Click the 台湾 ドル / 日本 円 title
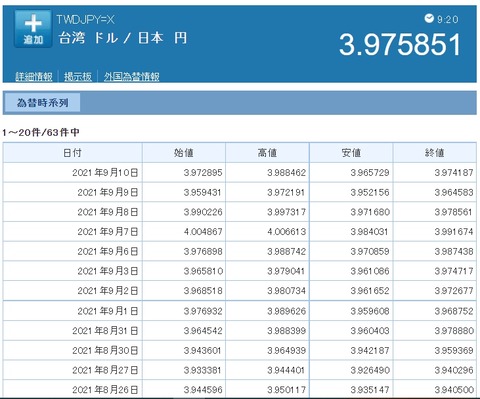Screen dimensions: 480x399 [123, 38]
